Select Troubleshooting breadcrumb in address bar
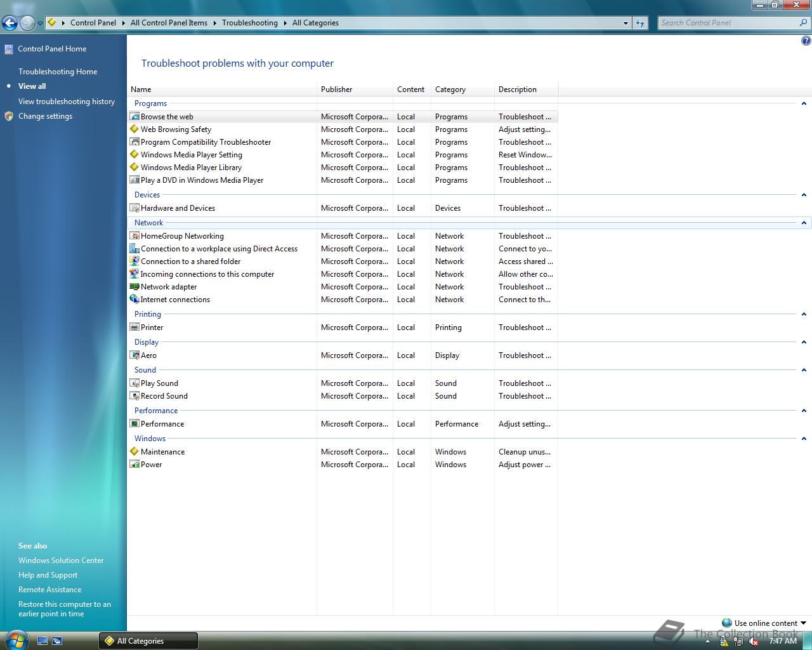 pyautogui.click(x=250, y=23)
